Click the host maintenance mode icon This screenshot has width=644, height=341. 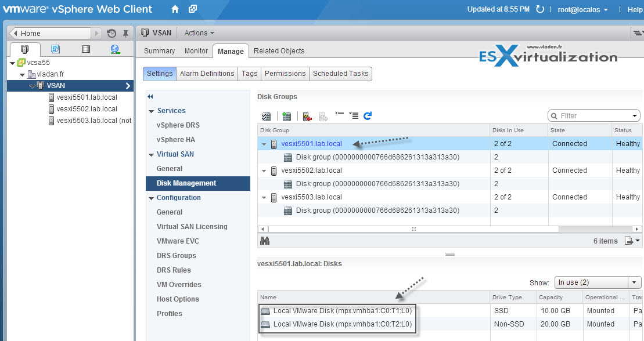click(x=307, y=116)
